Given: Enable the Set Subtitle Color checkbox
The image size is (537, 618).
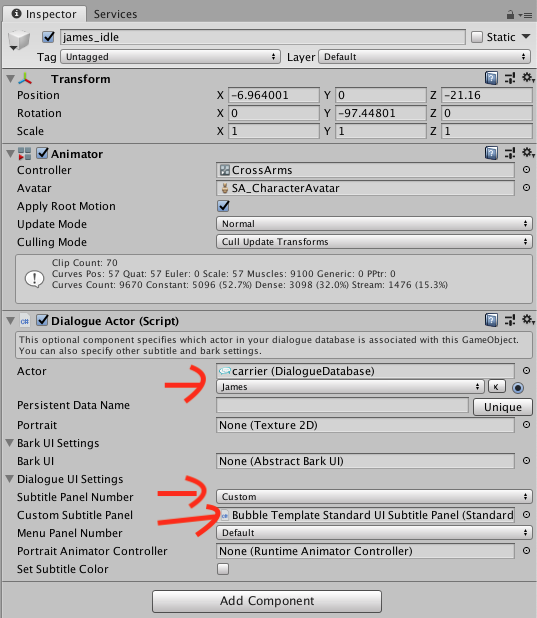Looking at the screenshot, I should [223, 569].
